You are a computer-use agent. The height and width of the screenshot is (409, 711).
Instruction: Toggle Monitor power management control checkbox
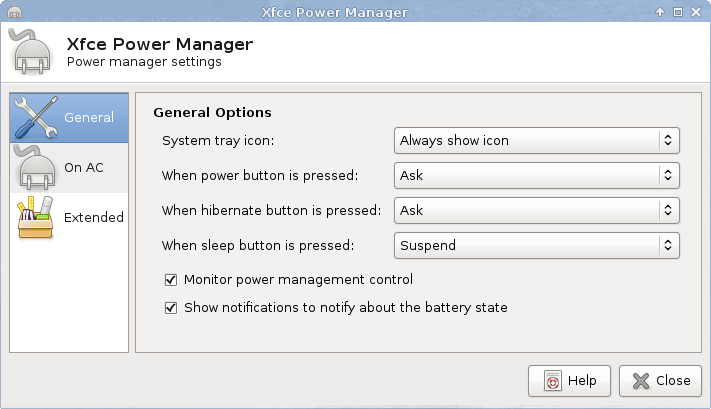171,280
